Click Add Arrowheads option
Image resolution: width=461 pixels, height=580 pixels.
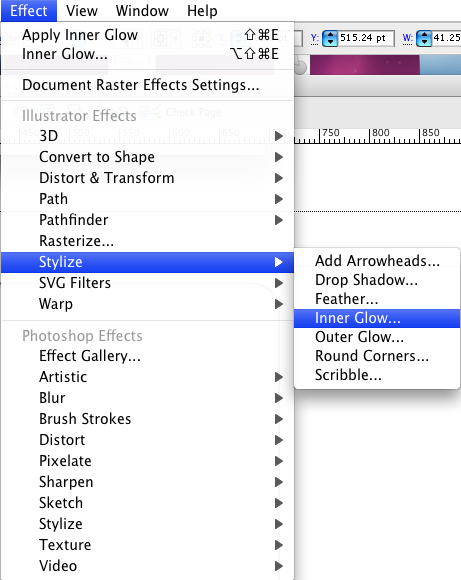[377, 261]
